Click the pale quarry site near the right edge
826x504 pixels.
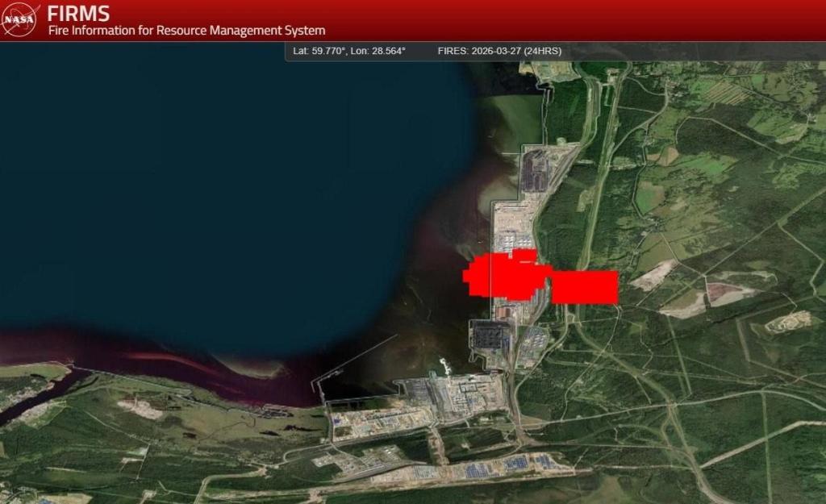click(787, 323)
